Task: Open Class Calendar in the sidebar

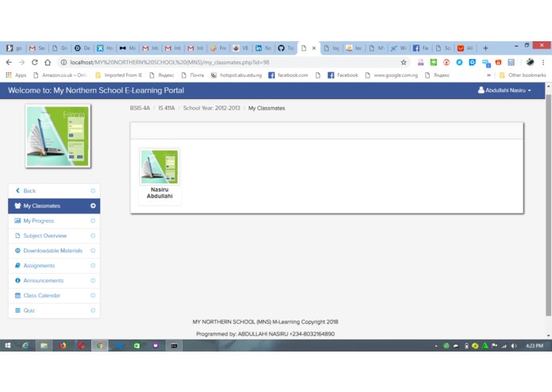Action: click(x=54, y=296)
